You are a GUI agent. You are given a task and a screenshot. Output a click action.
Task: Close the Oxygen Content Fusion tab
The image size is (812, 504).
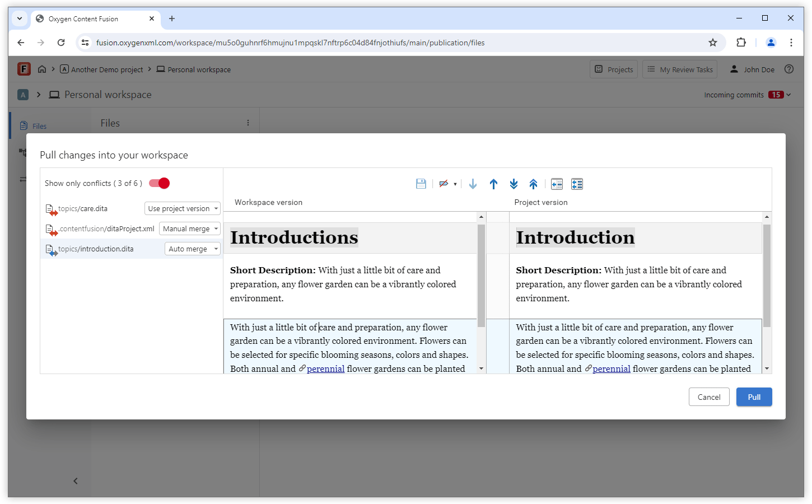[x=152, y=18]
